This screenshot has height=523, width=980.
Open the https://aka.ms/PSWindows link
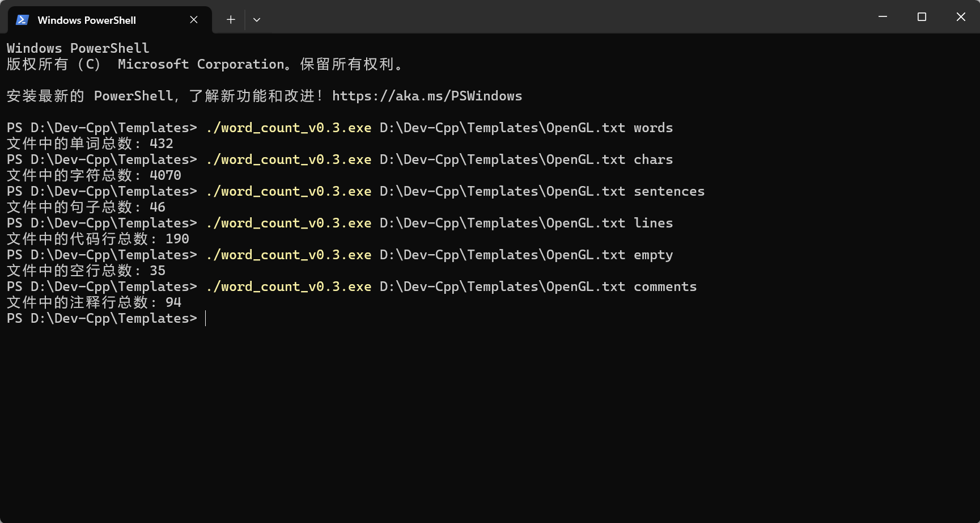[427, 96]
